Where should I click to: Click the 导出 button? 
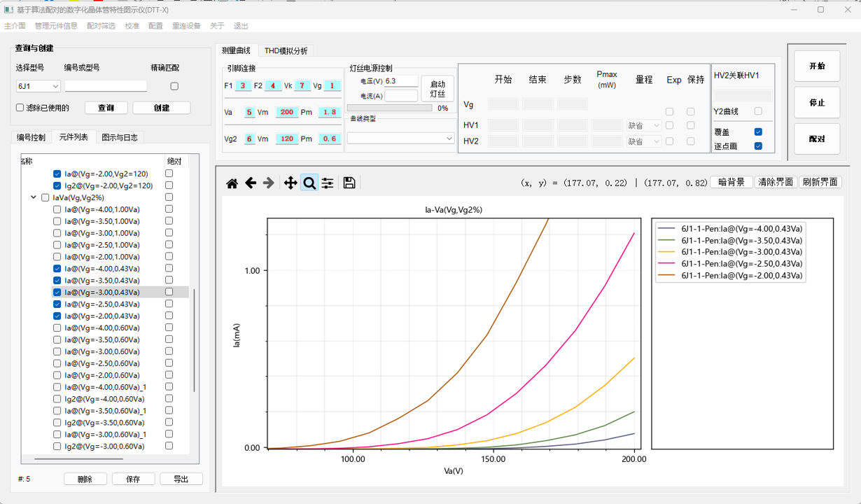[181, 479]
